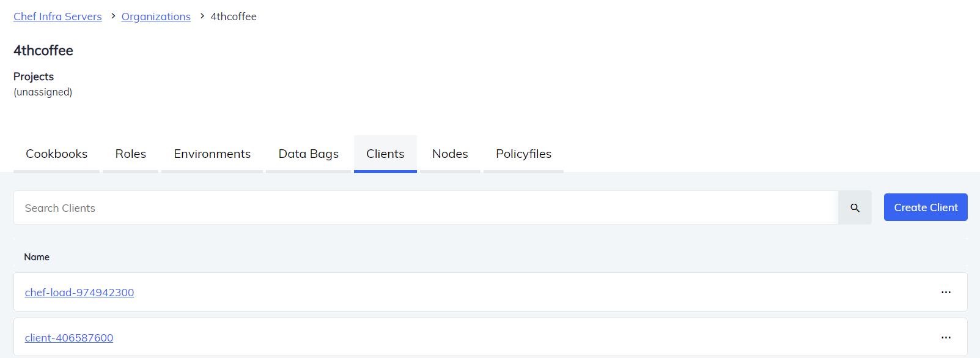Open the client-406587600 client details
Image resolution: width=980 pixels, height=358 pixels.
(68, 337)
